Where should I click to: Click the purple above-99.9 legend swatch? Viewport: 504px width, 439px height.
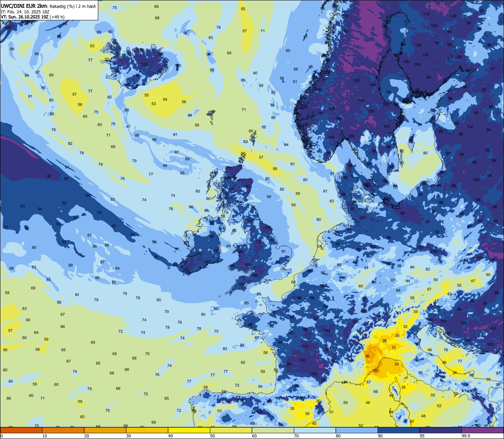click(x=483, y=430)
